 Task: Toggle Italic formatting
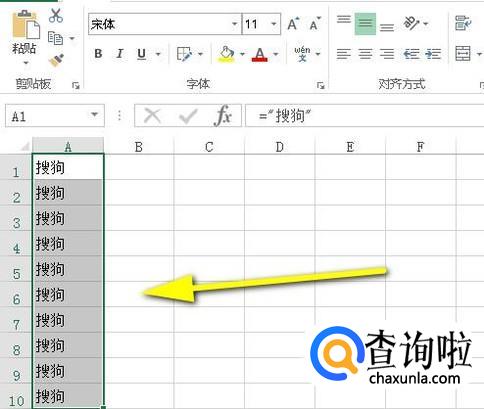(120, 54)
